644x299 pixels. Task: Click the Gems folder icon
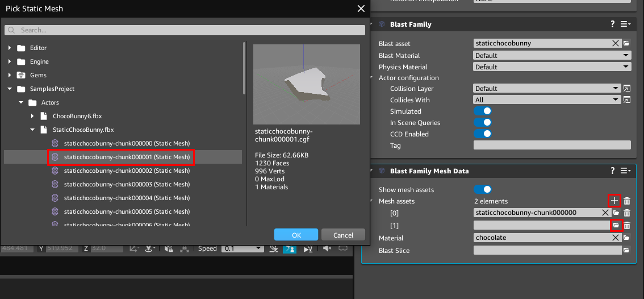point(21,75)
